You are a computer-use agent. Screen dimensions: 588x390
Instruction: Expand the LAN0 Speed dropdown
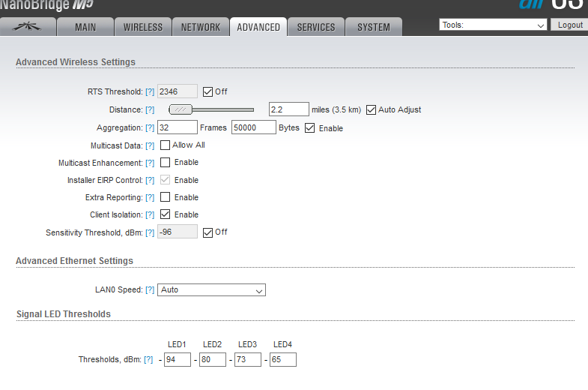[x=211, y=290]
